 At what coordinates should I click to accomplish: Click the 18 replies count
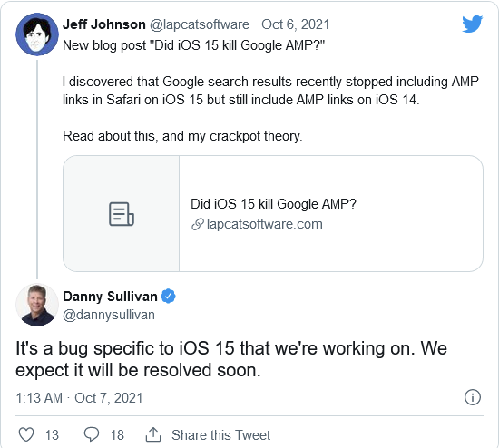(x=117, y=435)
